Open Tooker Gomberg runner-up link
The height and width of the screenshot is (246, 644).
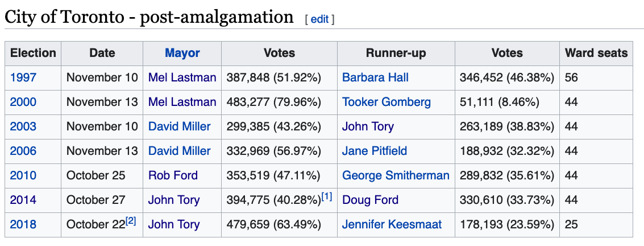pos(387,102)
